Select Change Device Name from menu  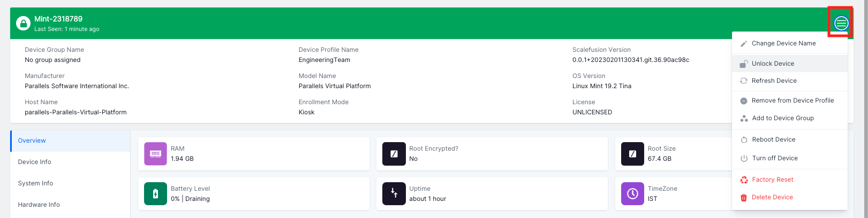(790, 43)
